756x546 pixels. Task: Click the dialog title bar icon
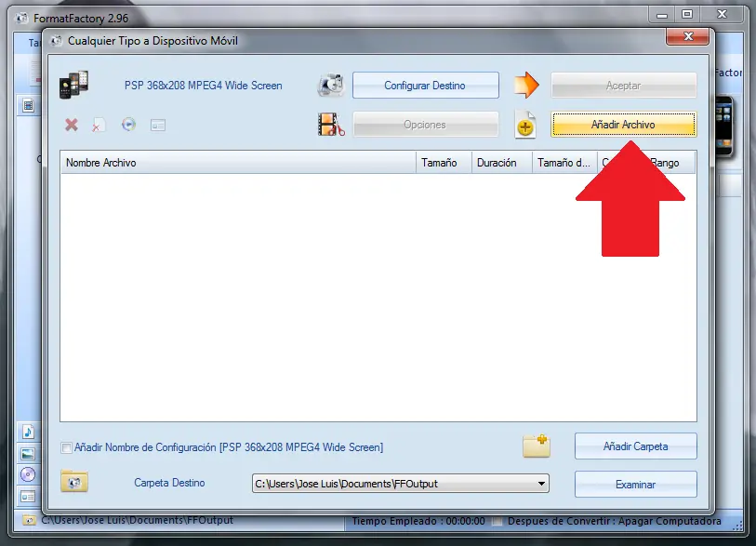coord(57,41)
